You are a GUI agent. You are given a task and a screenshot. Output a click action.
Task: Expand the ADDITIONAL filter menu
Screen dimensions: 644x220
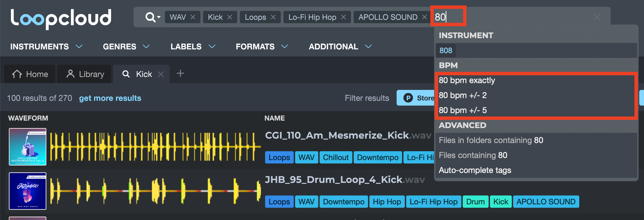[x=340, y=47]
